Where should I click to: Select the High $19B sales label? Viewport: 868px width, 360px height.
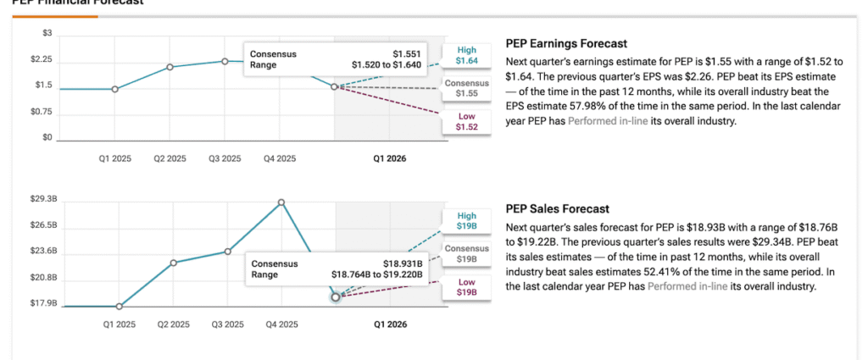[466, 220]
